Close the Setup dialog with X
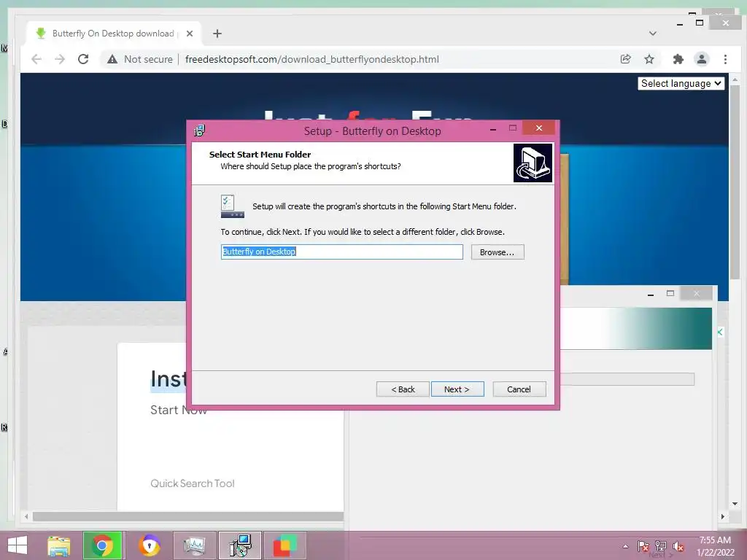This screenshot has height=560, width=747. pos(539,128)
